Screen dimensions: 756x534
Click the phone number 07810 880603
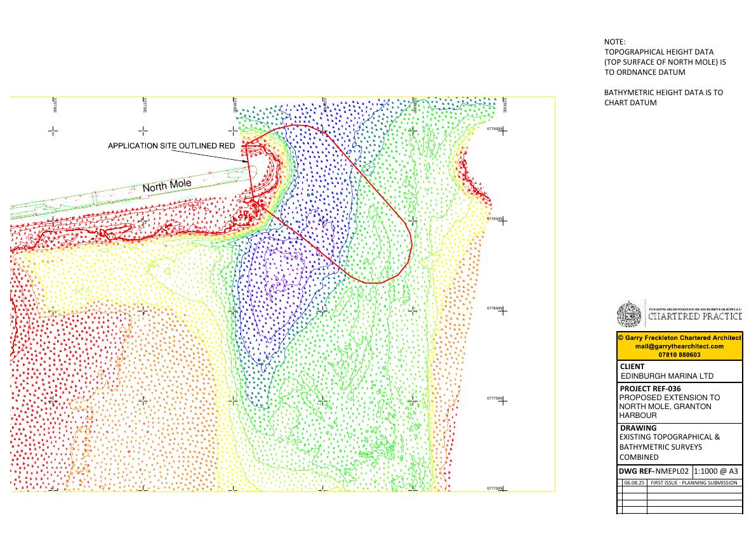(679, 355)
